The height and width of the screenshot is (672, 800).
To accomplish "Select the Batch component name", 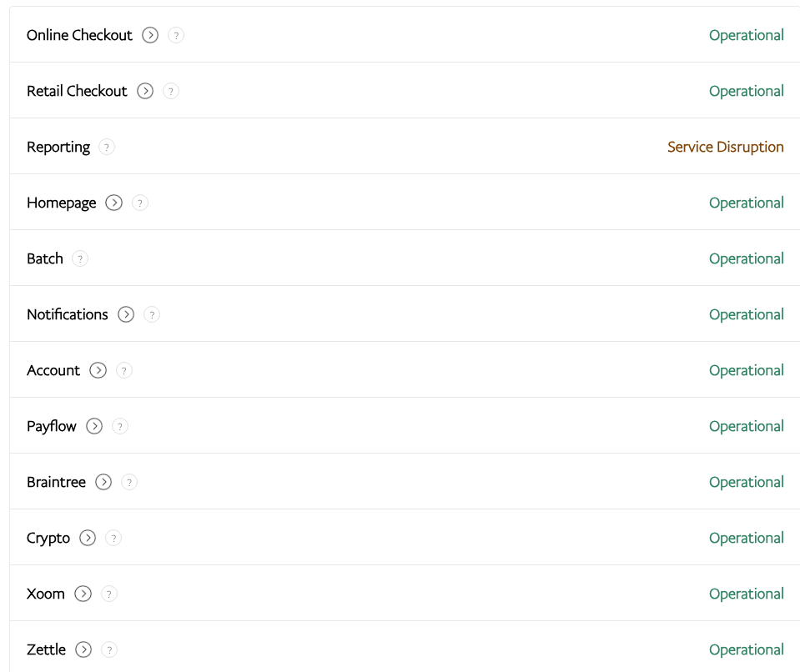I will click(45, 259).
